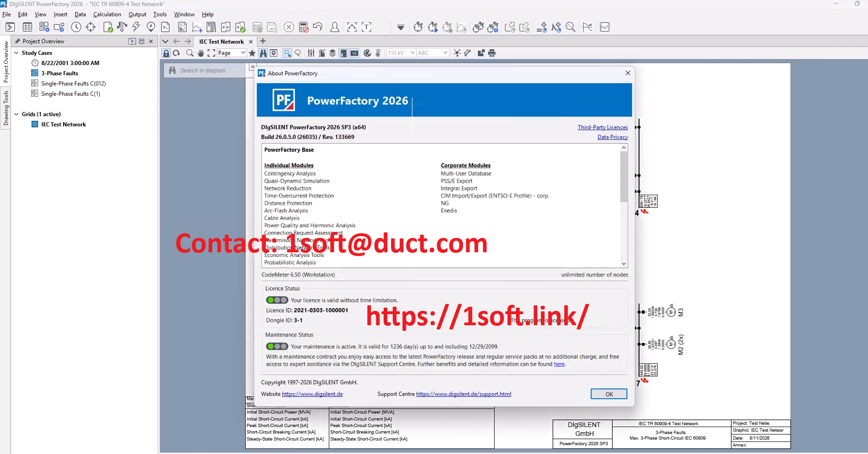Click the modules list vertical scrollbar
This screenshot has height=454, width=868.
[x=624, y=177]
